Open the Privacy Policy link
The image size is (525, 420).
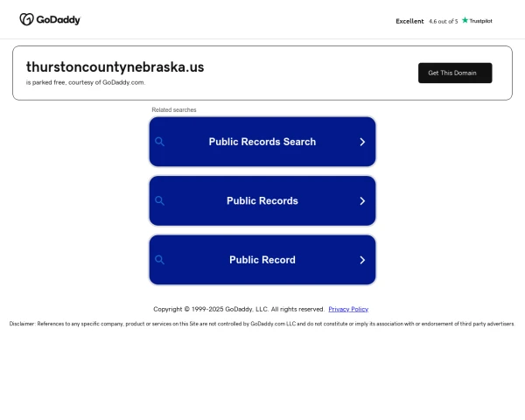point(348,309)
